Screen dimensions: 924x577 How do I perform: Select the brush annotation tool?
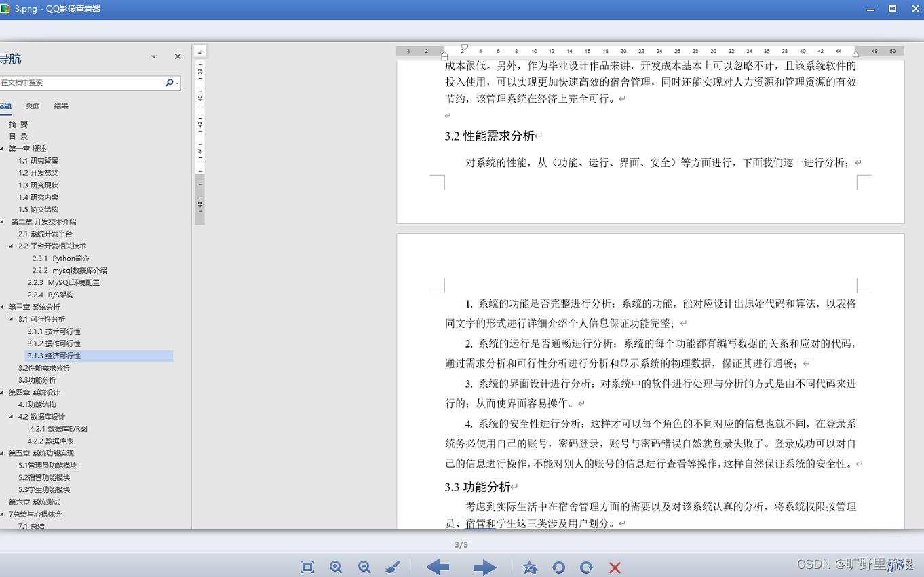point(393,567)
